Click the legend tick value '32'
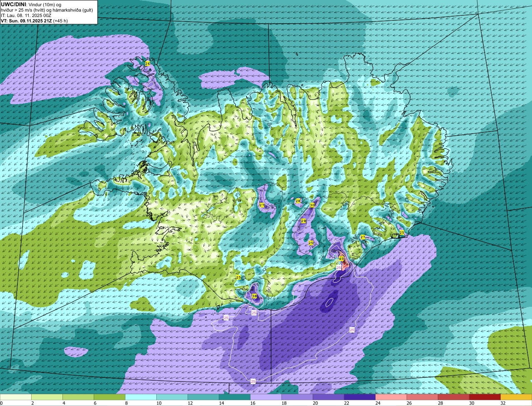This screenshot has height=406, width=532. coord(502,403)
